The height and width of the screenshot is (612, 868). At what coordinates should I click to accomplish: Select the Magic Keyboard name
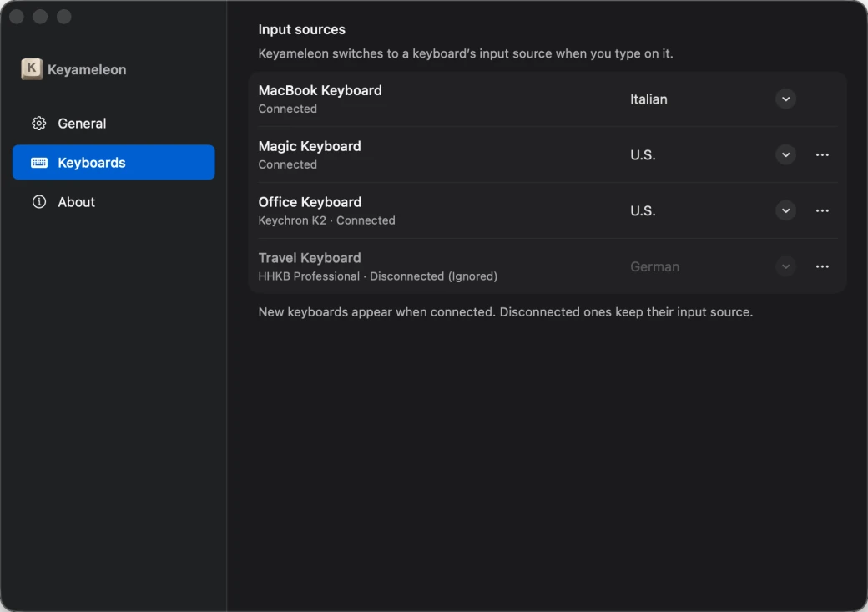310,146
